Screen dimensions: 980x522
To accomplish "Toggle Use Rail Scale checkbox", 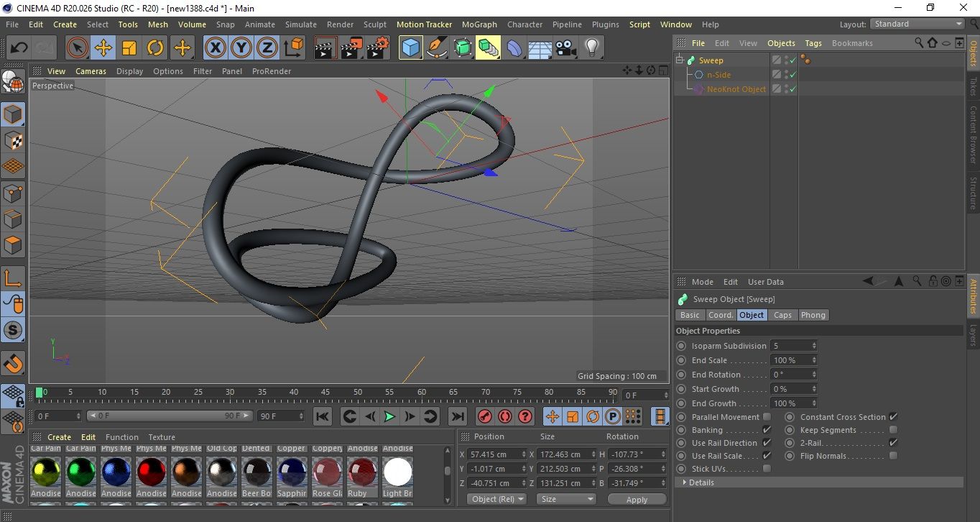I will (x=767, y=456).
